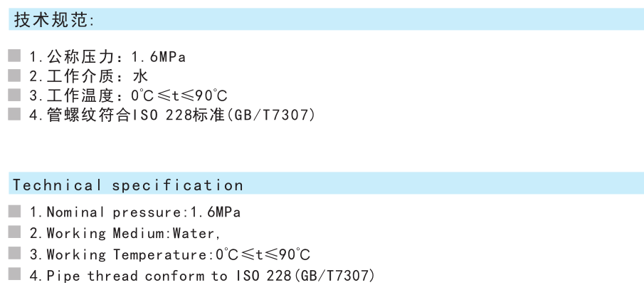
Task: Click the gray square bullet beside 工作介质
Action: pos(14,76)
